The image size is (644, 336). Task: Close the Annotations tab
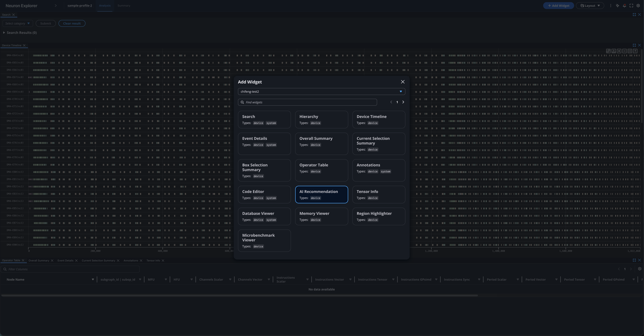click(141, 261)
